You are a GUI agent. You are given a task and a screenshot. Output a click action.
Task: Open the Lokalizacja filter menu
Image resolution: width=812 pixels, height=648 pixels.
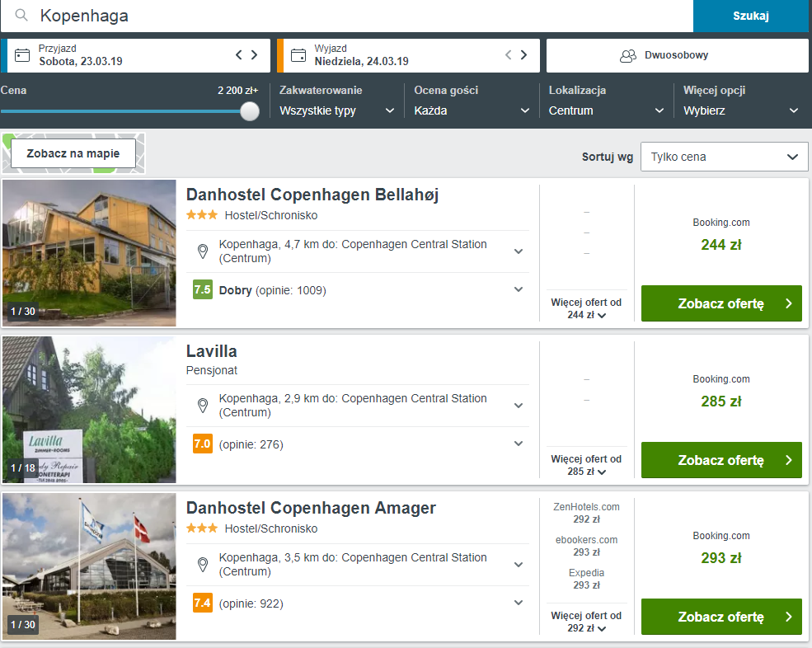[606, 110]
